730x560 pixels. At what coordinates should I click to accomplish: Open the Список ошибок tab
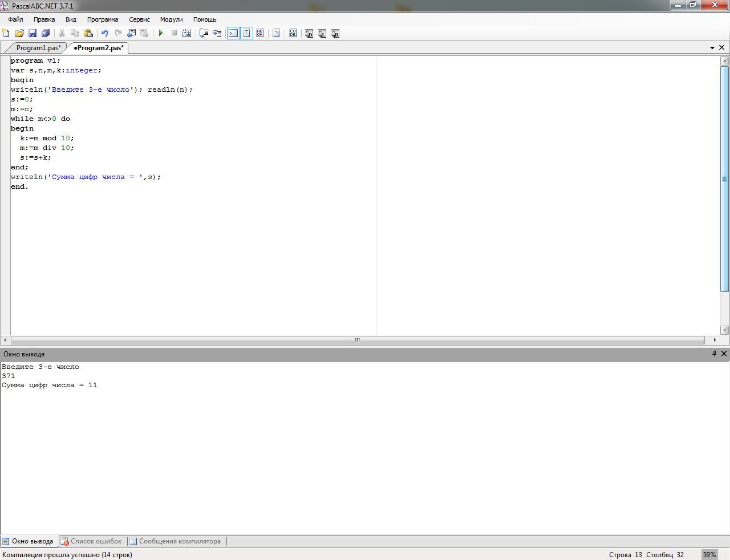[x=91, y=541]
